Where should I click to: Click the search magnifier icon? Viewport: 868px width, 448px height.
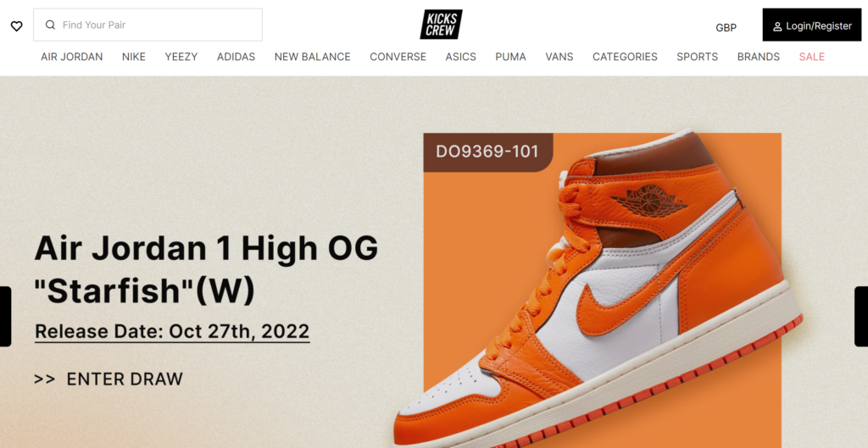pos(50,25)
